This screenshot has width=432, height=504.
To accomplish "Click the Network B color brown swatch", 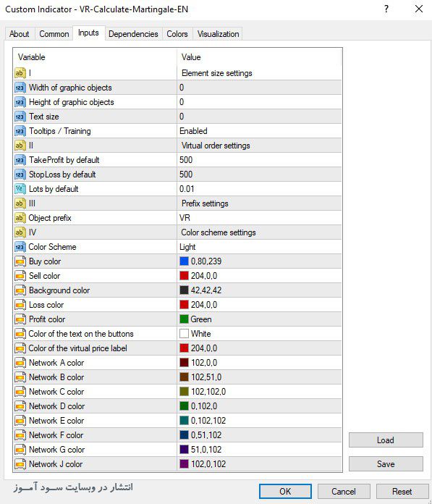I will [184, 377].
